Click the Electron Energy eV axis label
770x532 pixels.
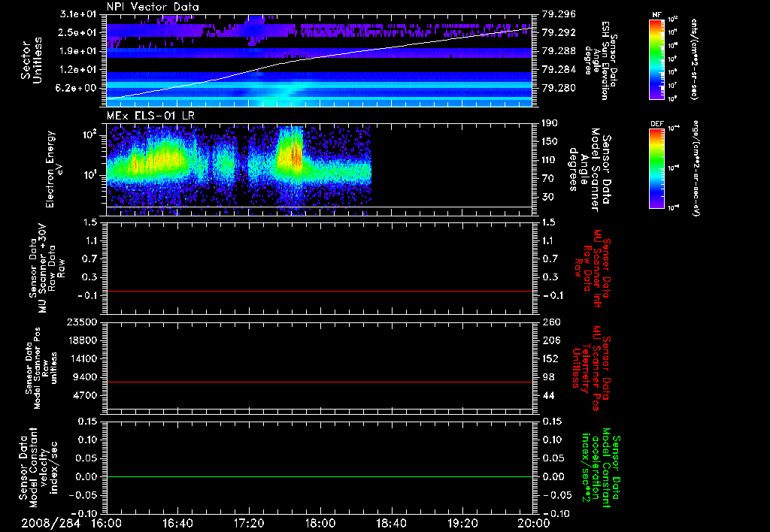pos(54,170)
